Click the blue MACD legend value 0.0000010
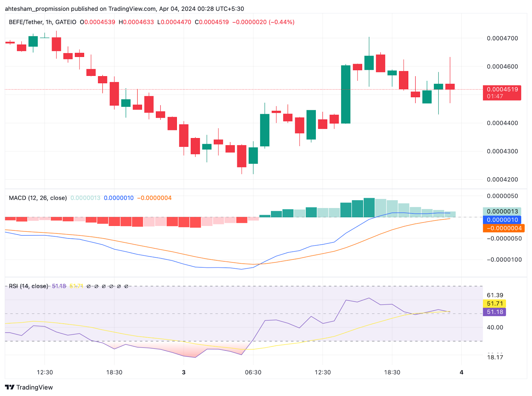 pyautogui.click(x=119, y=198)
